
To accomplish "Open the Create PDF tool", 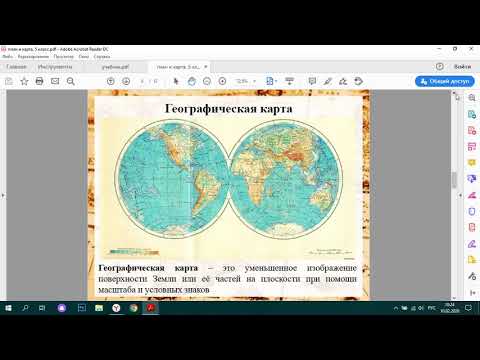I will [472, 130].
